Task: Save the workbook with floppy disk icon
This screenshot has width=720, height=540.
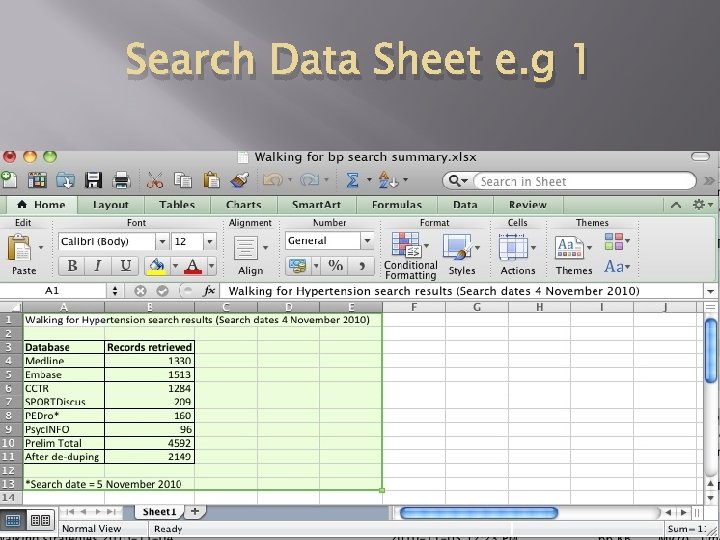Action: click(93, 180)
